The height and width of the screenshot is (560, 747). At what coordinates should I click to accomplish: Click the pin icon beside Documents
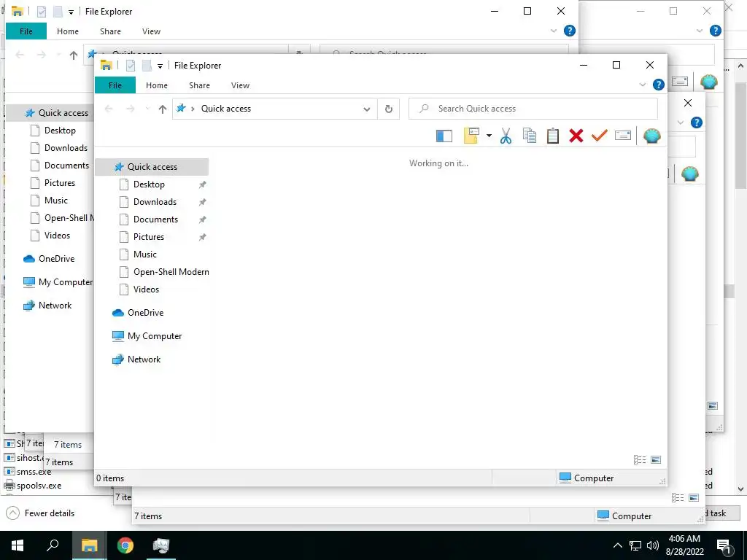pos(203,219)
